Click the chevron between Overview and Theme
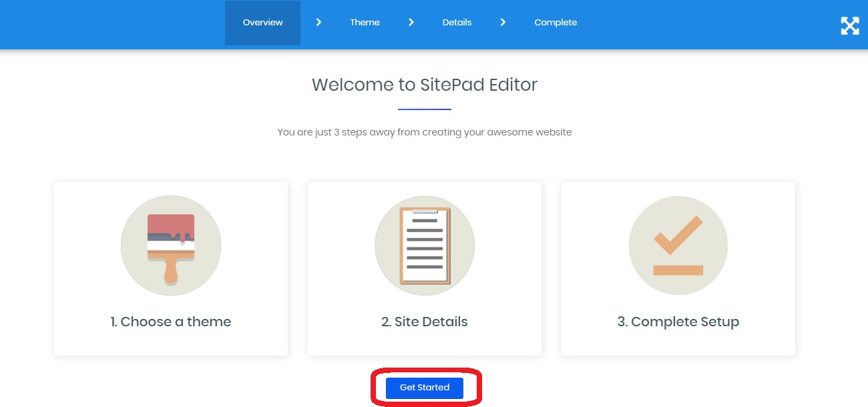The image size is (868, 407). 318,22
